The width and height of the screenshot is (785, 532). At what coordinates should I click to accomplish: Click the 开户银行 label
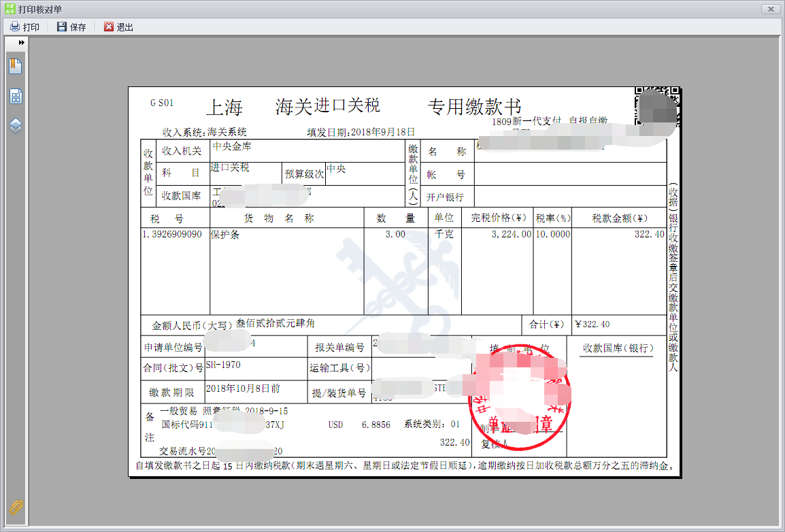pyautogui.click(x=445, y=197)
